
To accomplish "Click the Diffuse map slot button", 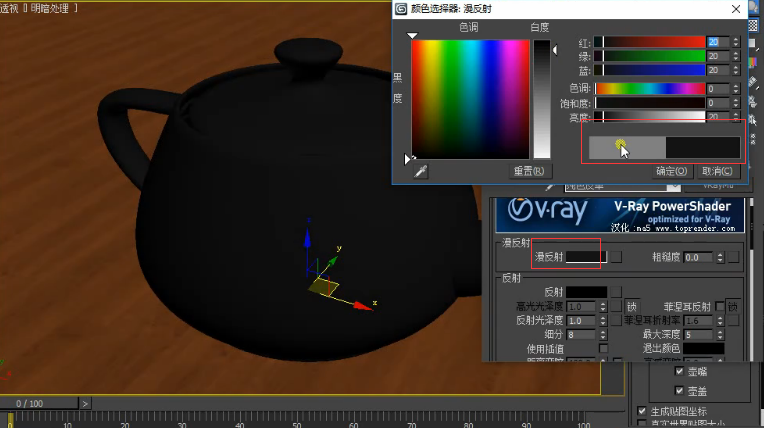I will [x=616, y=257].
